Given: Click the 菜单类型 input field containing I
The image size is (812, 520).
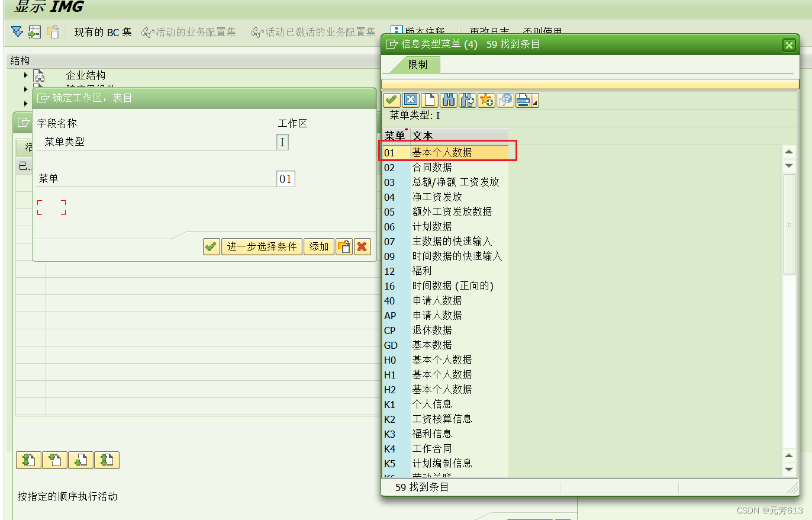Looking at the screenshot, I should click(x=283, y=142).
